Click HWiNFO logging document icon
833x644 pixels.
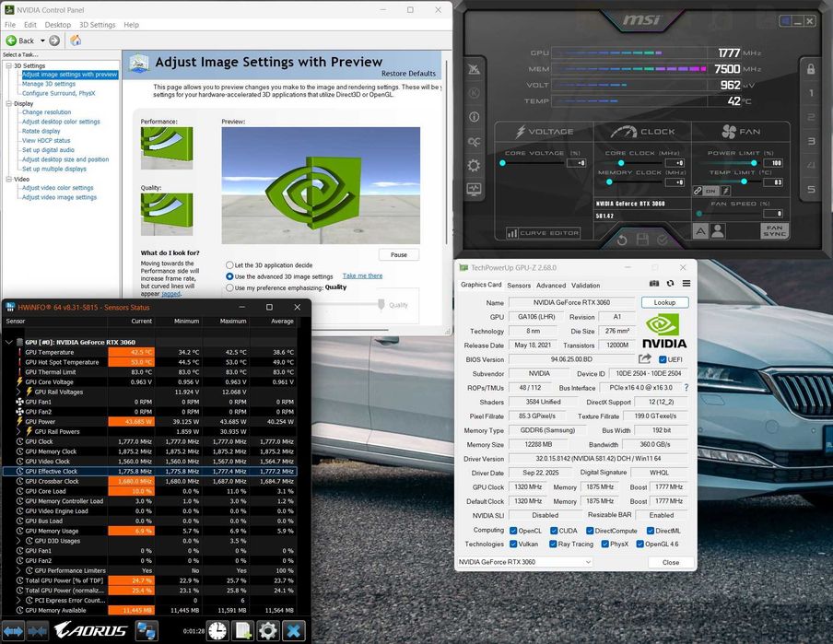pyautogui.click(x=242, y=631)
